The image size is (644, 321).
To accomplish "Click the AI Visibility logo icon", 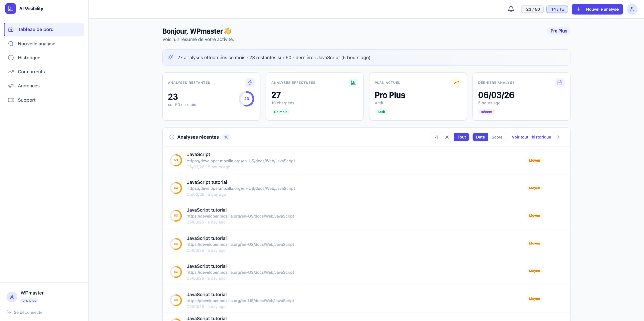I will point(11,9).
